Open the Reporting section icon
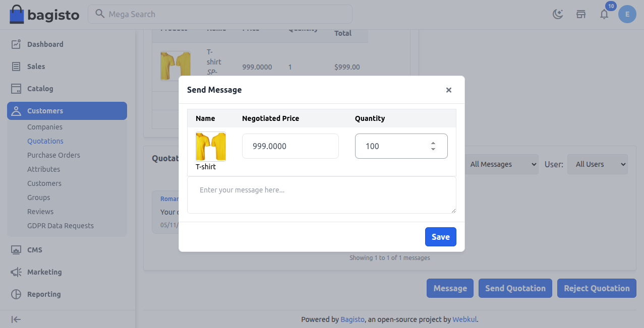 click(15, 294)
